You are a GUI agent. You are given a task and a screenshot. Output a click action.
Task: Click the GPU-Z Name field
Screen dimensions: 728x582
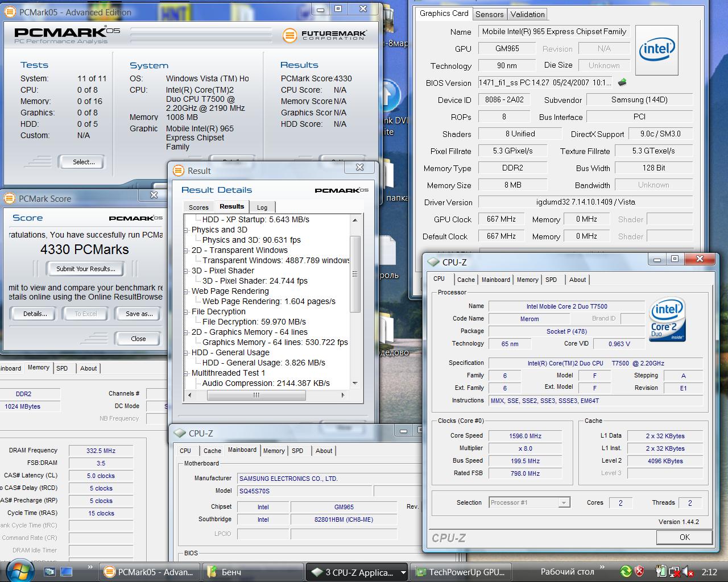[x=553, y=32]
